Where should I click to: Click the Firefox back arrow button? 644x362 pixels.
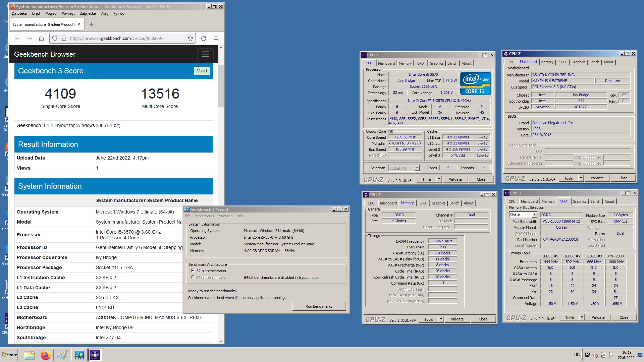coord(17,38)
